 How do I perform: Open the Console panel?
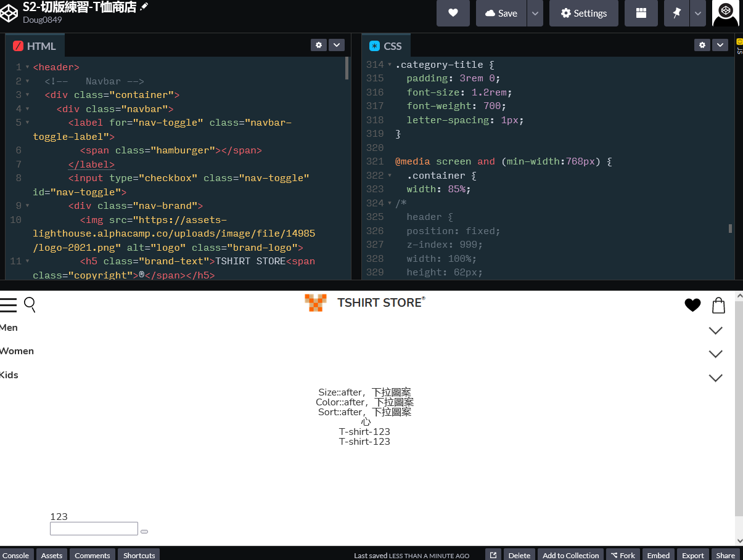16,555
